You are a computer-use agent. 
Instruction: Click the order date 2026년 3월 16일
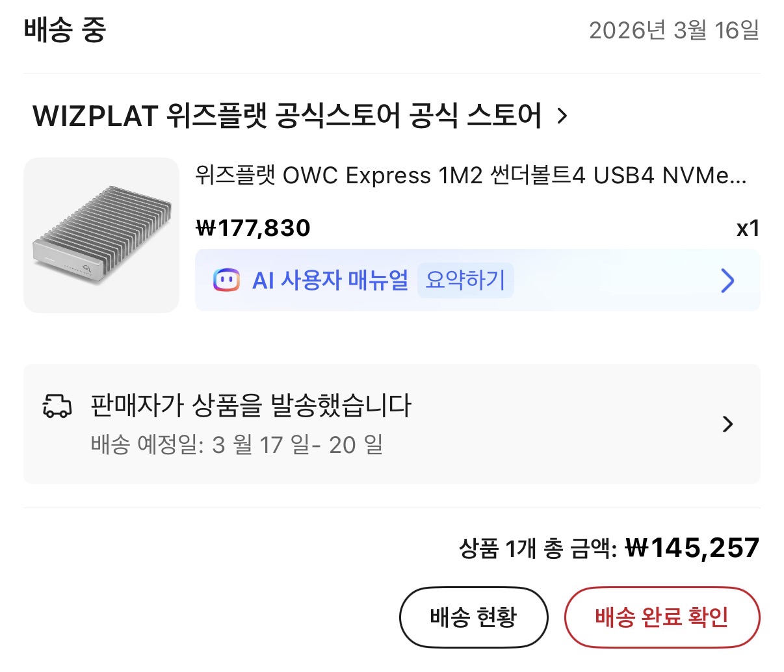click(x=673, y=30)
